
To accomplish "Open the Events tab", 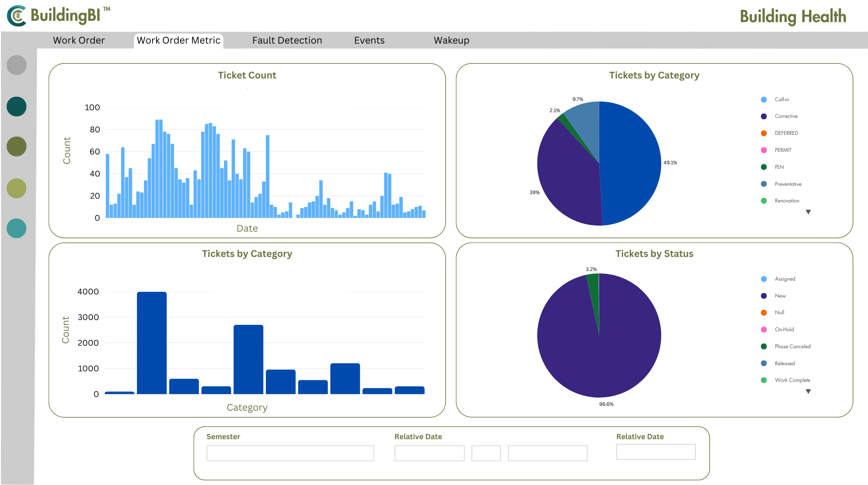I will point(369,40).
